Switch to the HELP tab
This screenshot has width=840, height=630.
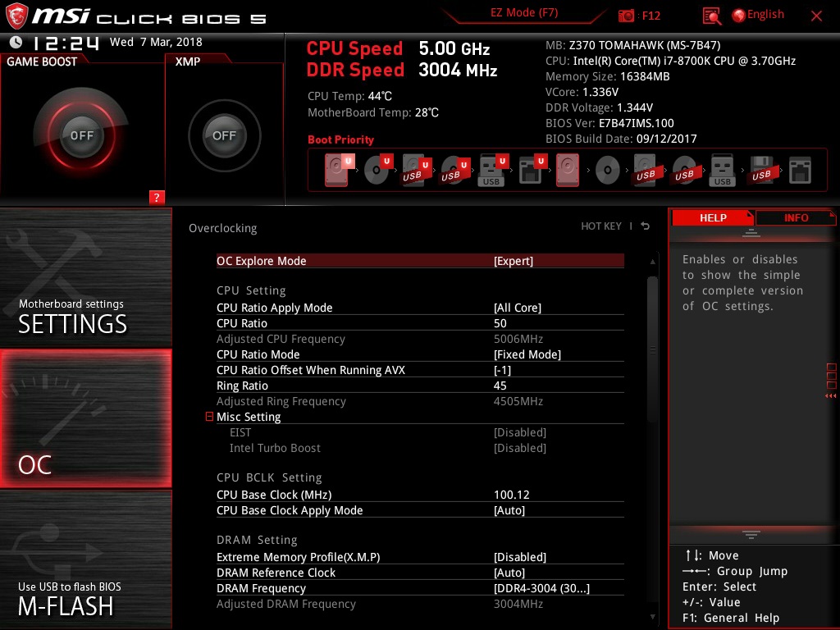pos(713,217)
